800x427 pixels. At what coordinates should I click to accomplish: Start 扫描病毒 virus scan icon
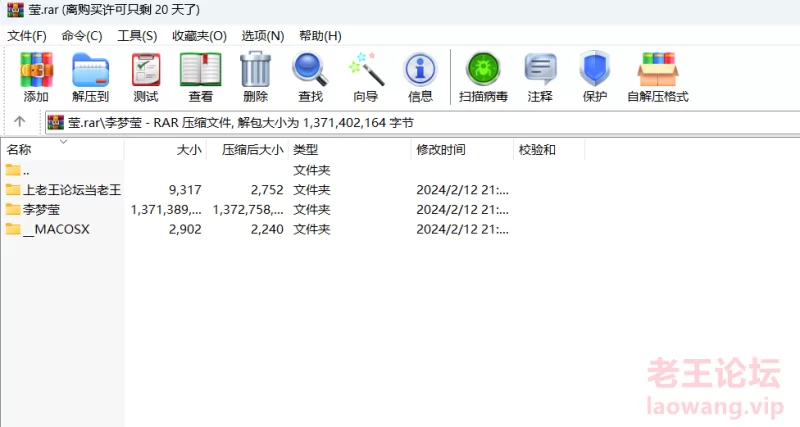(x=483, y=69)
